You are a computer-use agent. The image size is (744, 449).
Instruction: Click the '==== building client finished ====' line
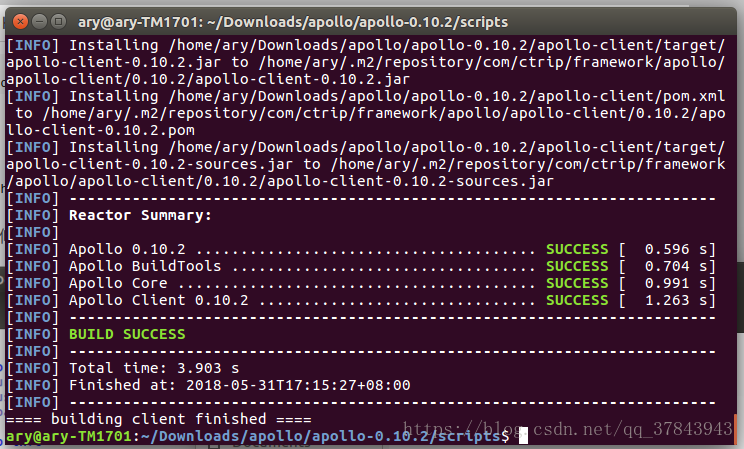click(159, 419)
